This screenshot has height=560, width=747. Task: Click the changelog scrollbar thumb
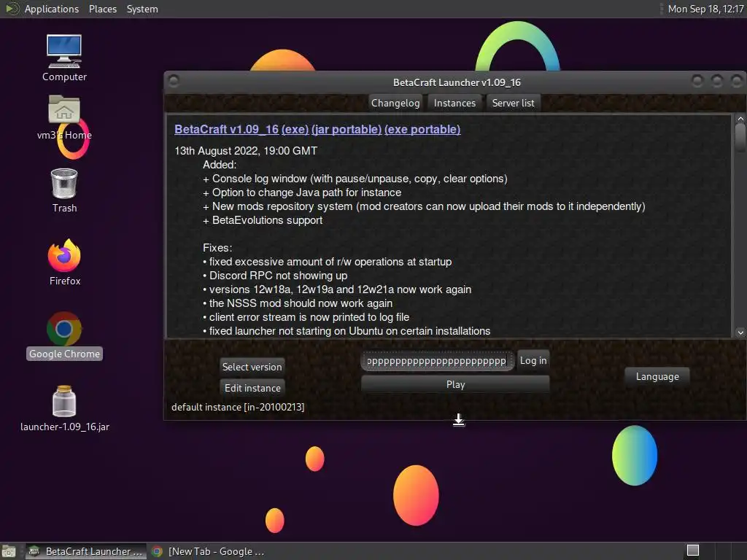pos(740,138)
